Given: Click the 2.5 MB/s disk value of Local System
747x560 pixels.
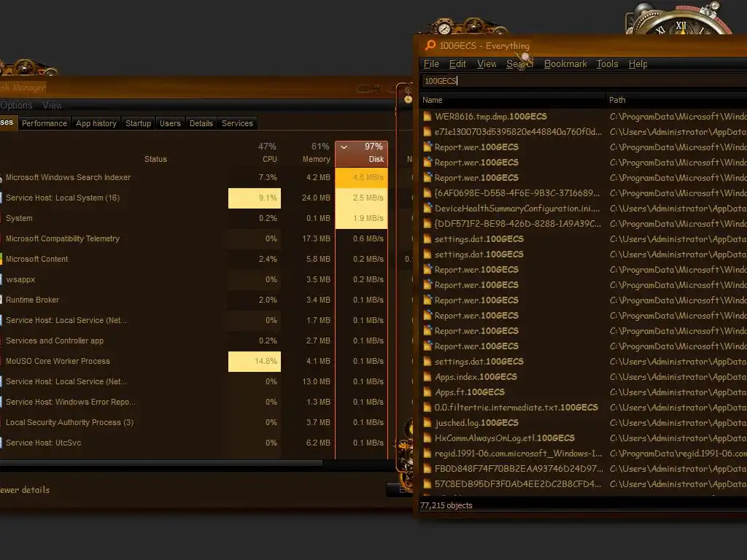Looking at the screenshot, I should pos(362,198).
